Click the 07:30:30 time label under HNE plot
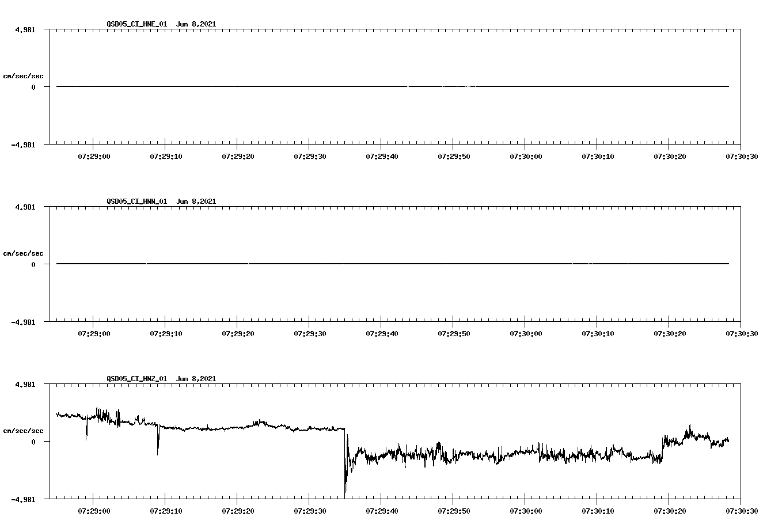The height and width of the screenshot is (532, 782). [742, 156]
